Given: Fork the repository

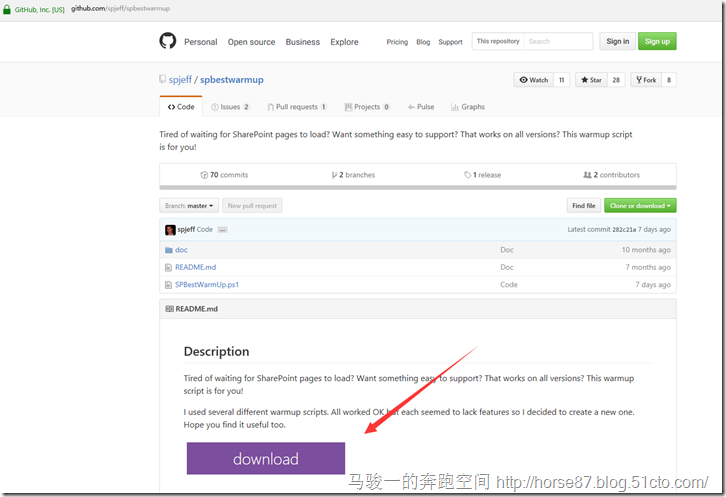Looking at the screenshot, I should 646,80.
